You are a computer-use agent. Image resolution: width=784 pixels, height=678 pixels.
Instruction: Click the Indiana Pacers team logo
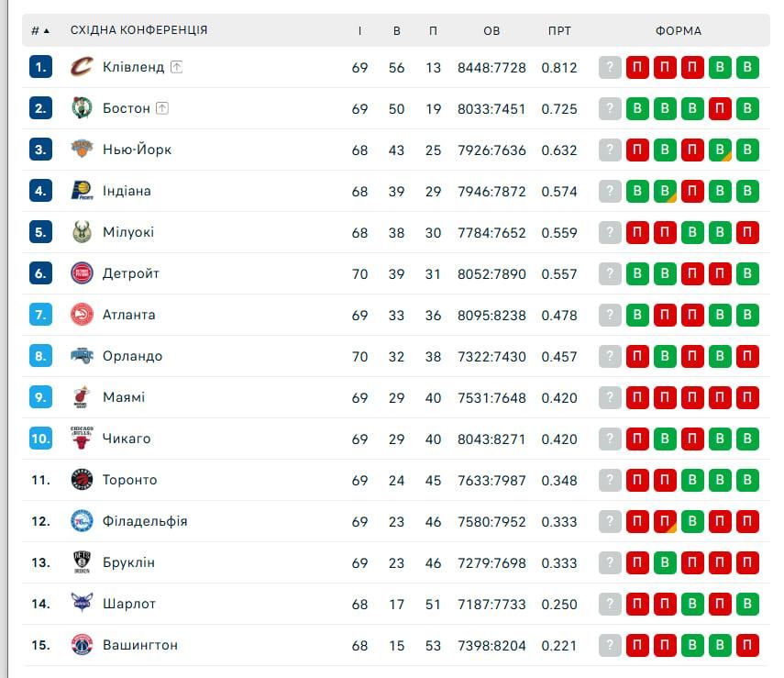click(83, 191)
